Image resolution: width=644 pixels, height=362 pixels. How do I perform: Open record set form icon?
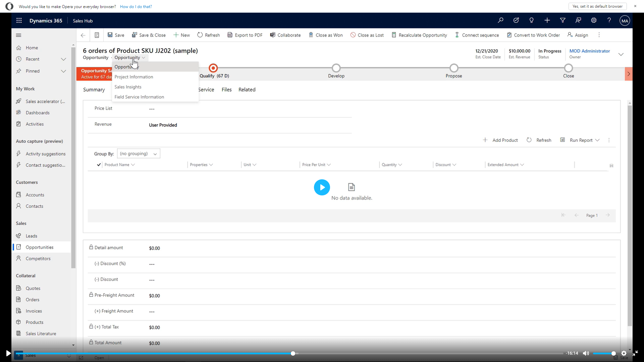[x=97, y=35]
